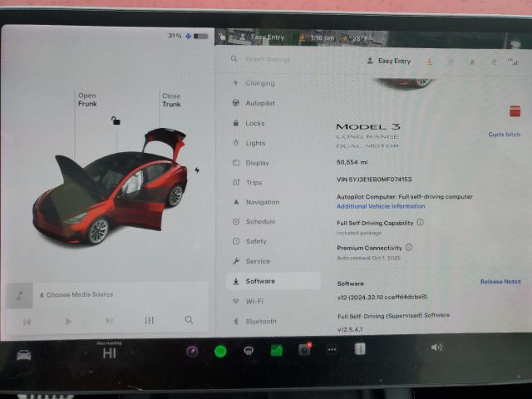
Task: Open the Charging settings menu
Action: click(259, 83)
